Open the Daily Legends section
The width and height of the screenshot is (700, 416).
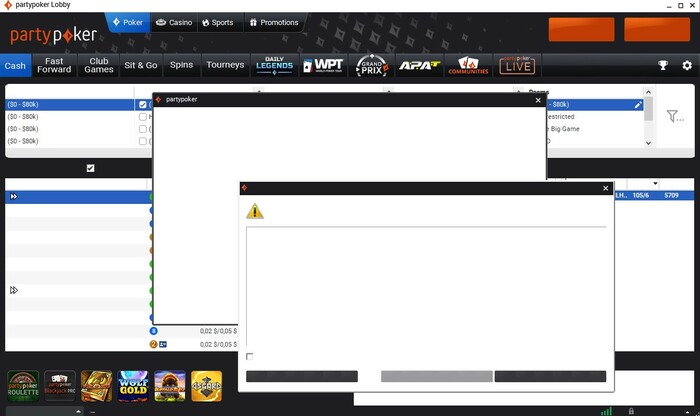[x=274, y=66]
